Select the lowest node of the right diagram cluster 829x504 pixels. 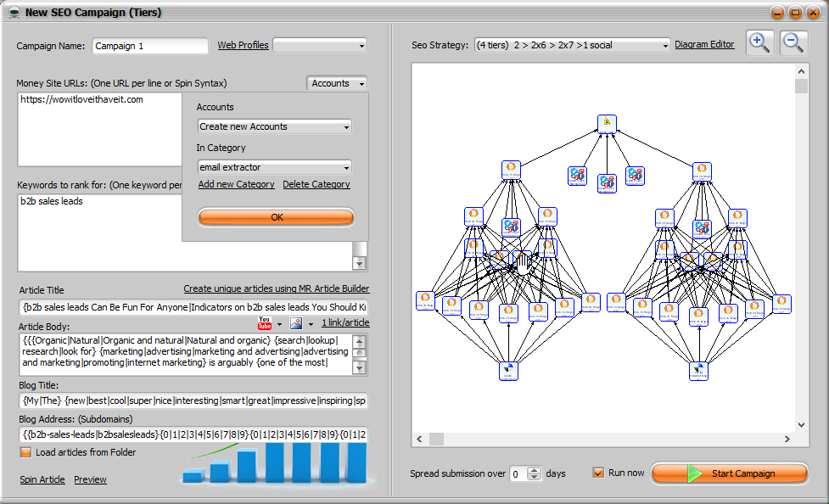click(x=698, y=371)
